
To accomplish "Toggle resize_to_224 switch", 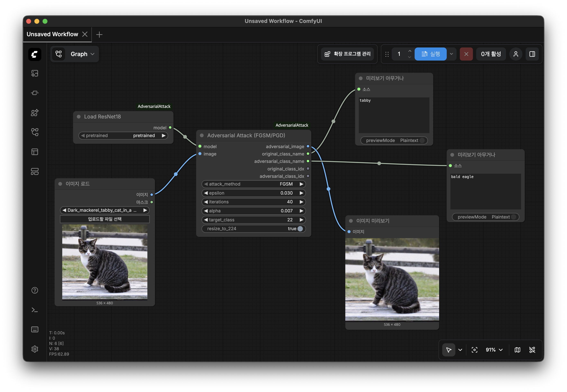I will click(300, 229).
